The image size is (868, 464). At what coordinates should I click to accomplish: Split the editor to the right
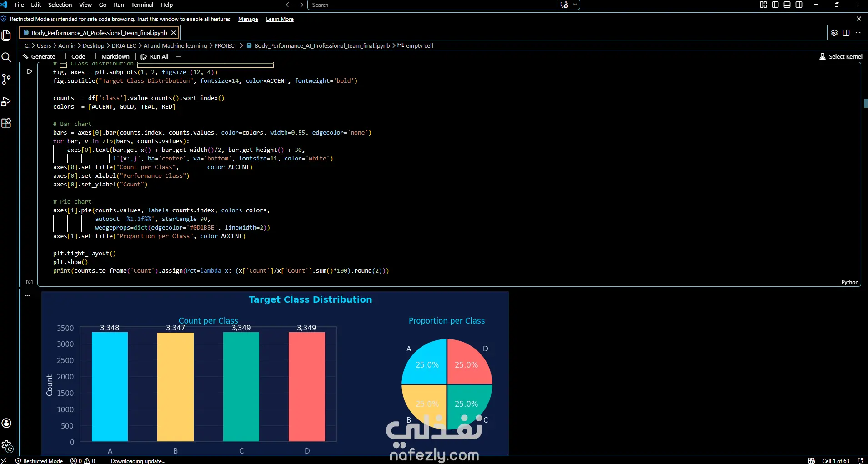pos(846,33)
